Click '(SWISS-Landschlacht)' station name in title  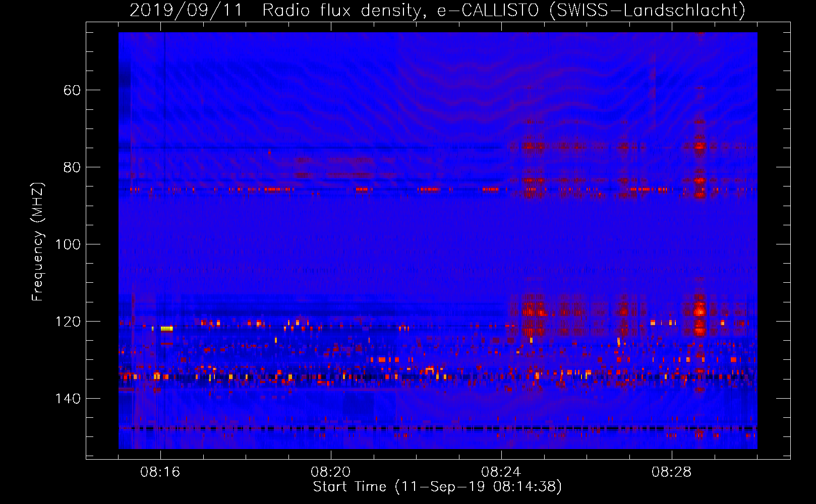[x=648, y=11]
